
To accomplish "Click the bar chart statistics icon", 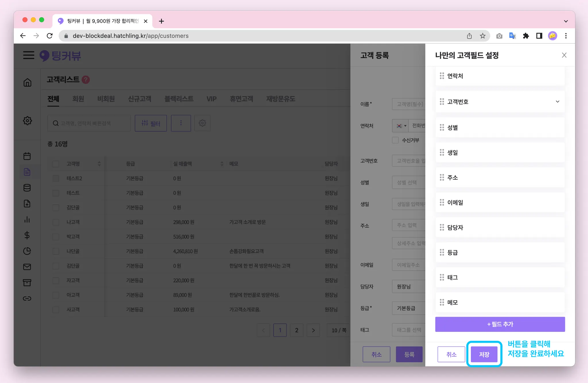I will coord(27,220).
